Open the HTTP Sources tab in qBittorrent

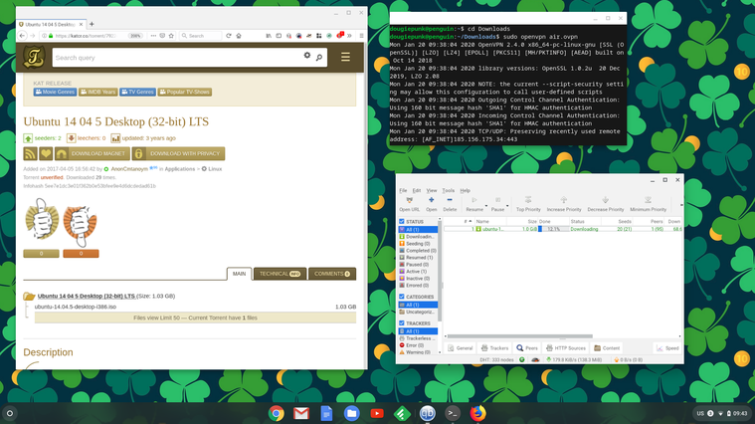pos(566,348)
